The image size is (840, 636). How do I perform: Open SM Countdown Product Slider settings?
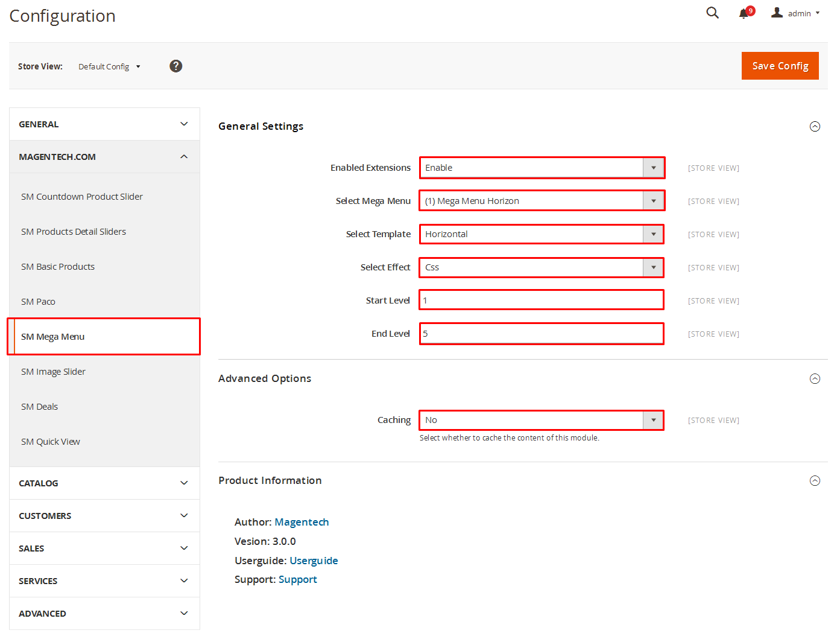tap(82, 197)
